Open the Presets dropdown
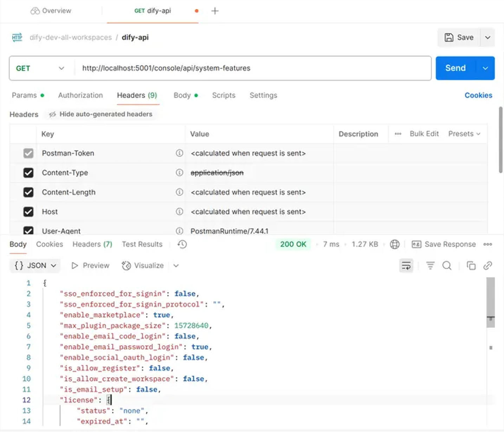 click(x=464, y=134)
